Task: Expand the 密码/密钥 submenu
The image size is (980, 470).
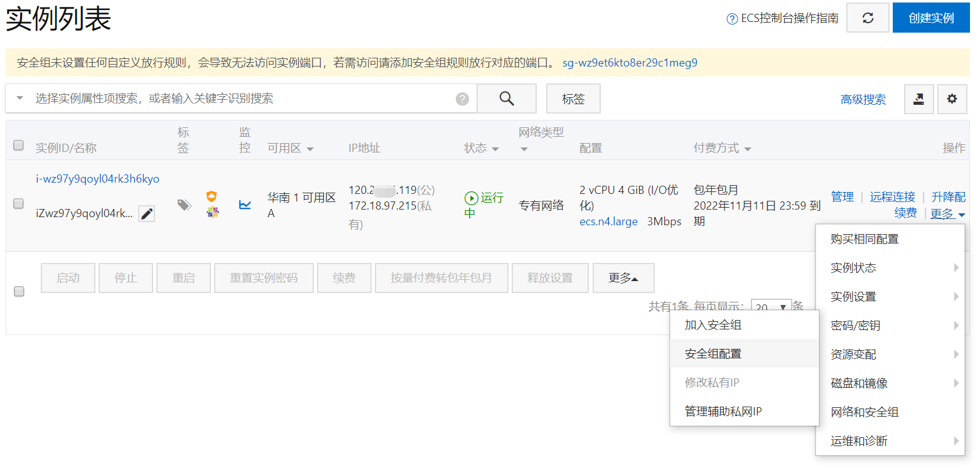Action: coord(890,326)
